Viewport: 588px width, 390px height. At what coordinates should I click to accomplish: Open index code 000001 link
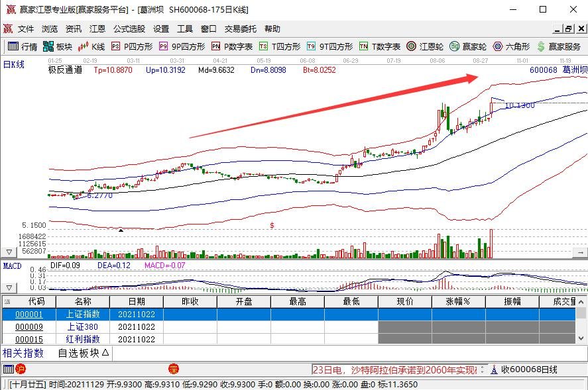click(29, 315)
